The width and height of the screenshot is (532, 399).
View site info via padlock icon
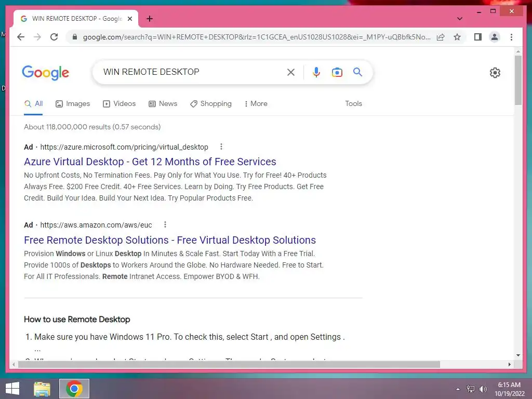point(75,37)
